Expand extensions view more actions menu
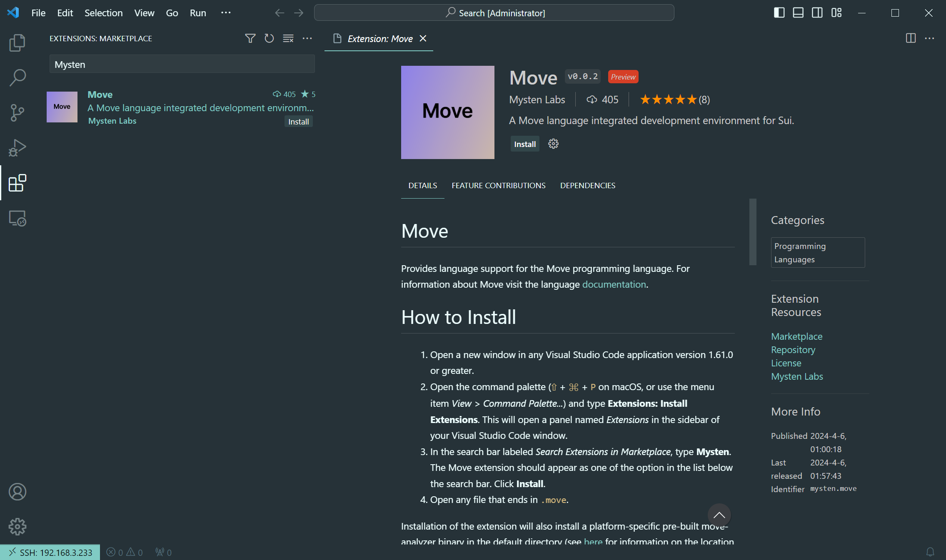The image size is (946, 560). 307,38
